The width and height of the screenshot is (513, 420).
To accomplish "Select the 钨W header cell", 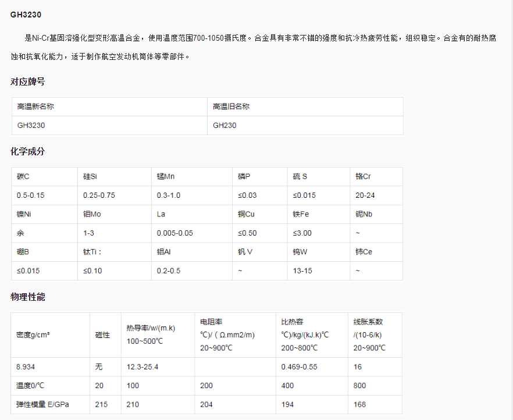I will (304, 252).
